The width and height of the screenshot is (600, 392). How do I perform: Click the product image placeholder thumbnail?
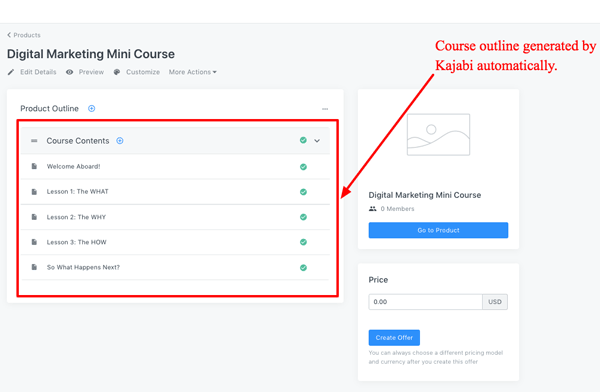pos(438,134)
